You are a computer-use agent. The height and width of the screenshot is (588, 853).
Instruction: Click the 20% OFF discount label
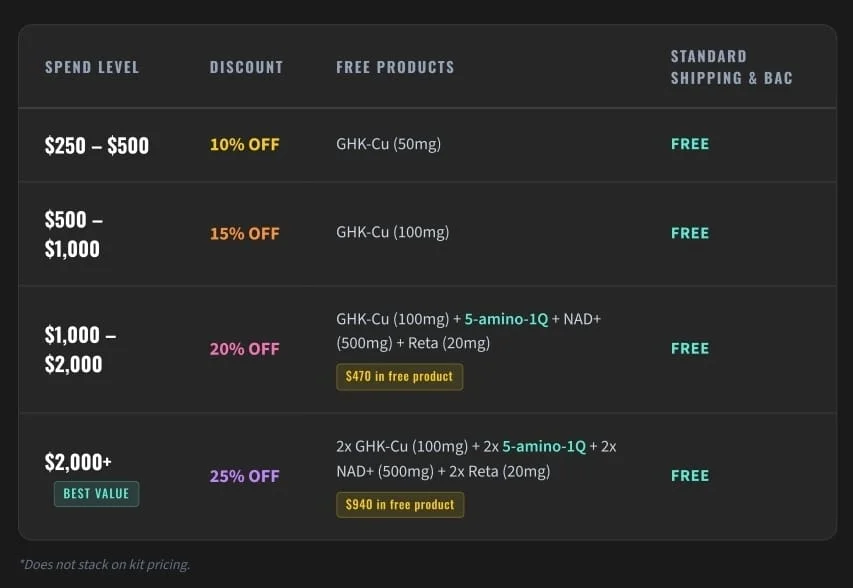244,349
